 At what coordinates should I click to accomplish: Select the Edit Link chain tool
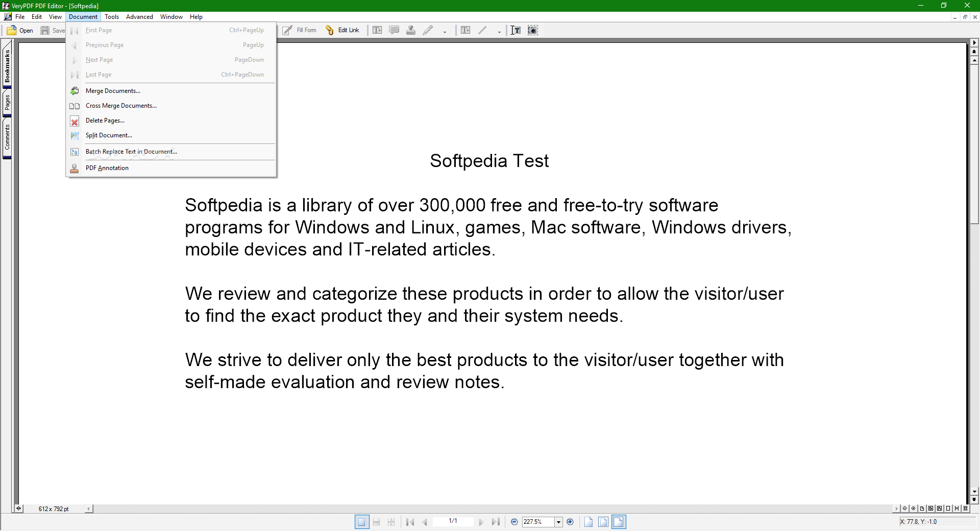tap(342, 31)
